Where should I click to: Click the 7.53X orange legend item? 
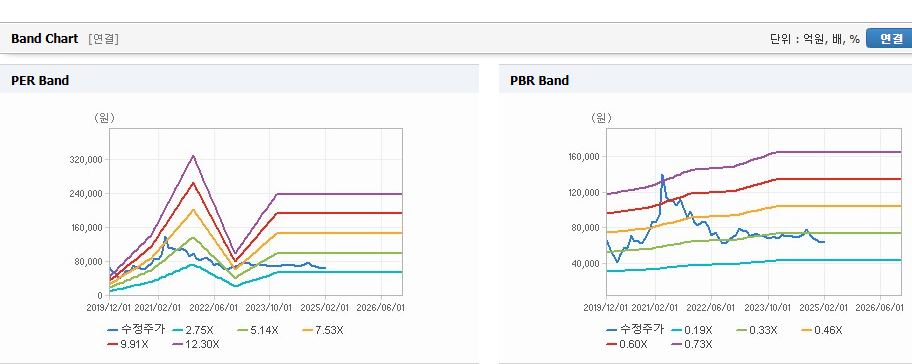click(x=323, y=330)
